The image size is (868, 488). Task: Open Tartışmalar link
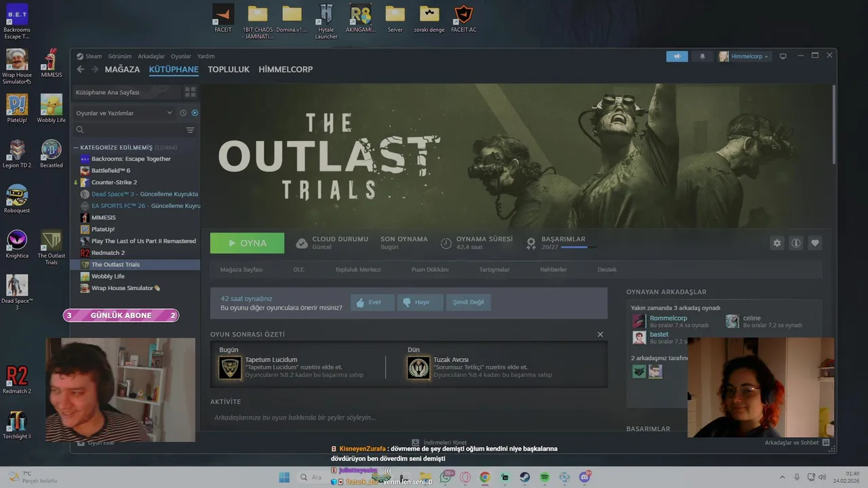click(494, 270)
